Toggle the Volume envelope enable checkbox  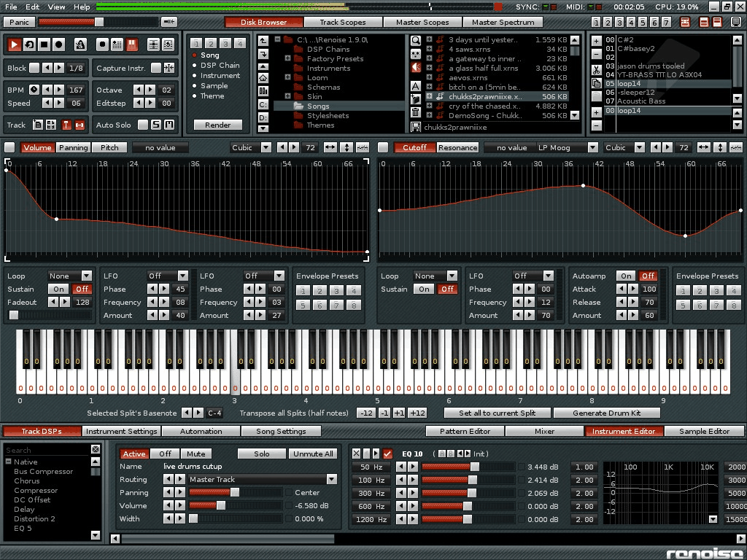[9, 147]
